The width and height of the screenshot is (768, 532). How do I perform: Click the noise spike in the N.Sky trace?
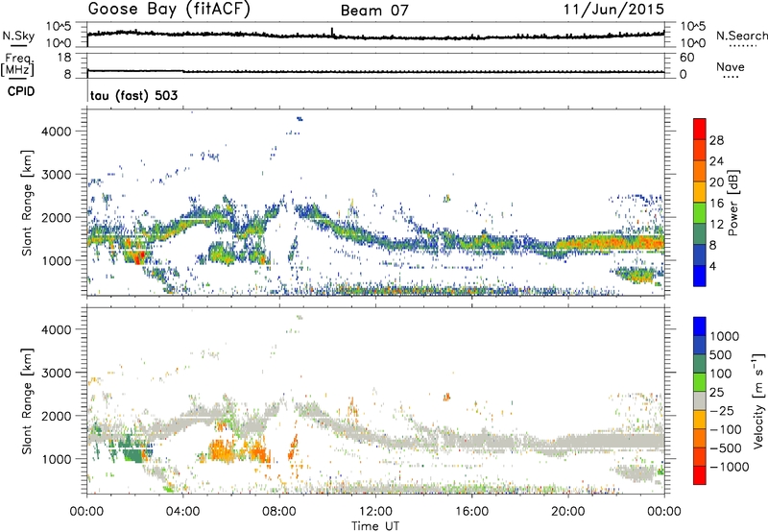332,32
